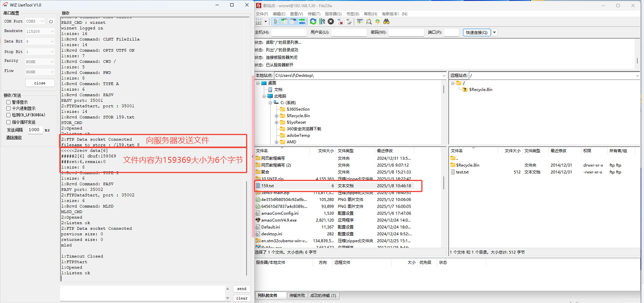Open the binoculars file search icon
Screen dimensions: 644x303
pyautogui.click(x=386, y=22)
